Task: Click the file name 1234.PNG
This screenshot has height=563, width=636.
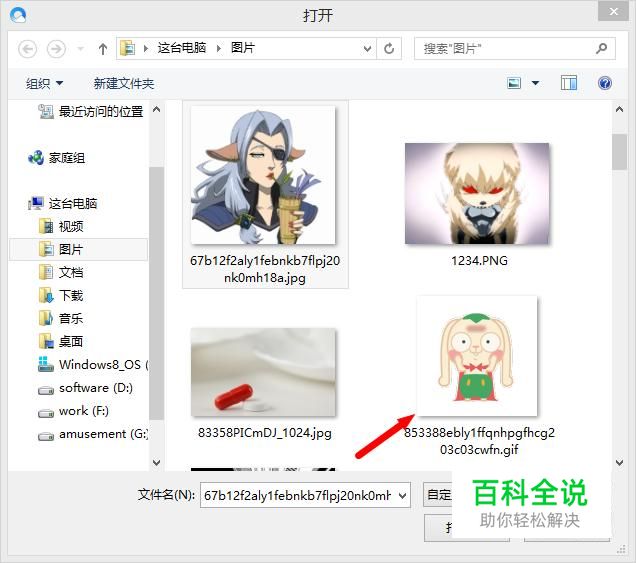Action: click(x=479, y=261)
